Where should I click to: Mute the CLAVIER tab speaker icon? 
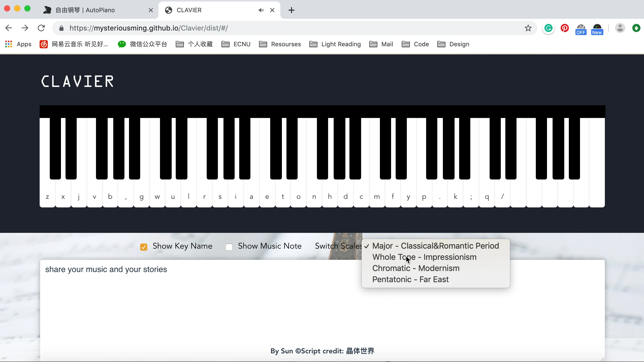[x=261, y=10]
